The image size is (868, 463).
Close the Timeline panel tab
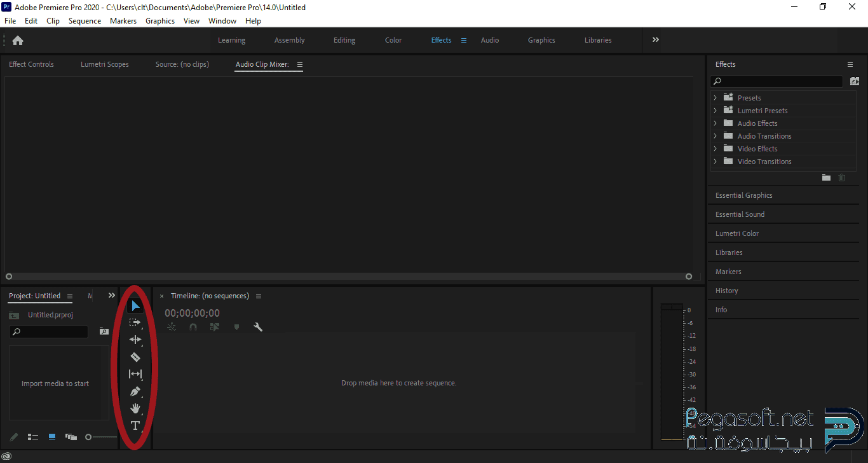pyautogui.click(x=161, y=296)
